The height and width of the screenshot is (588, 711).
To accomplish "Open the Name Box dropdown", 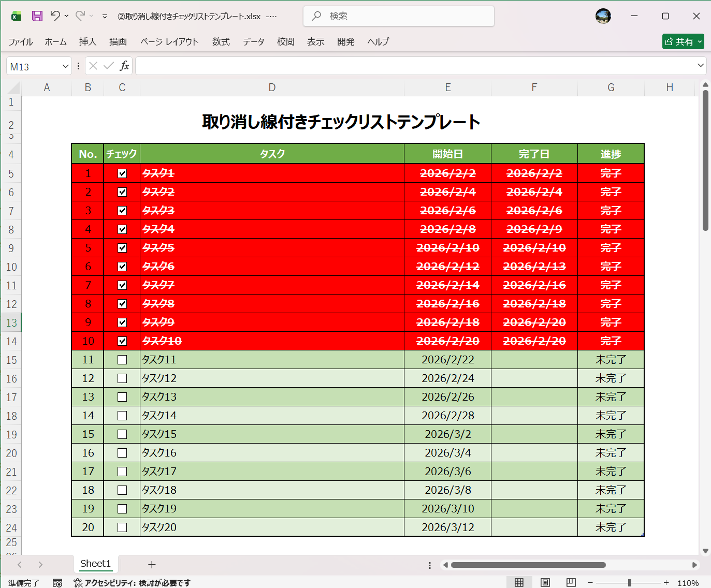I will pyautogui.click(x=64, y=66).
